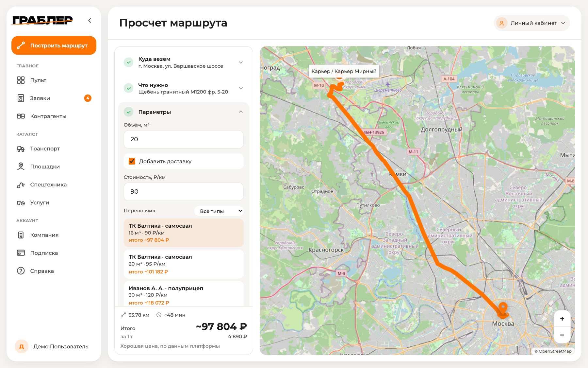Click the green checkmark beside Куда везём
The height and width of the screenshot is (368, 588).
(129, 62)
